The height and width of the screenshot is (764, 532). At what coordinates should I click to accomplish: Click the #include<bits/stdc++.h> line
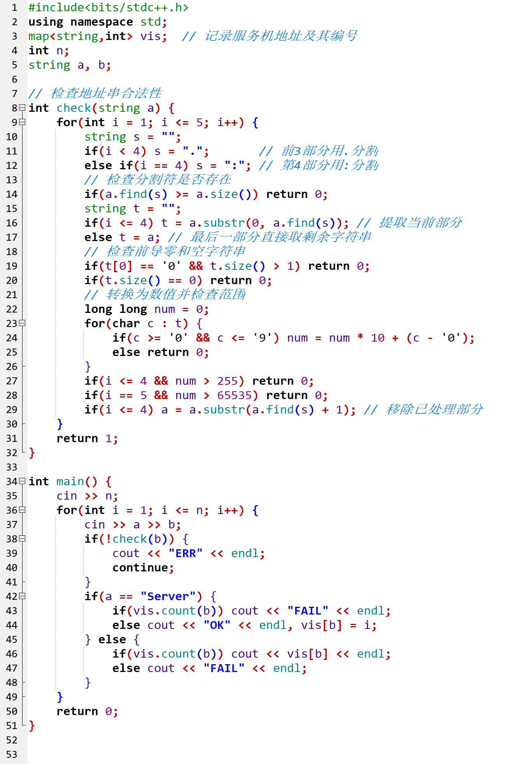[108, 7]
